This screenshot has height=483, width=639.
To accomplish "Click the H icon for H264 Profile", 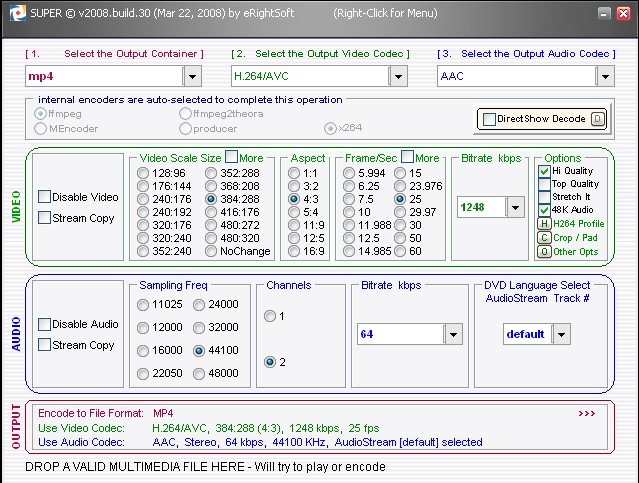I will [x=544, y=224].
